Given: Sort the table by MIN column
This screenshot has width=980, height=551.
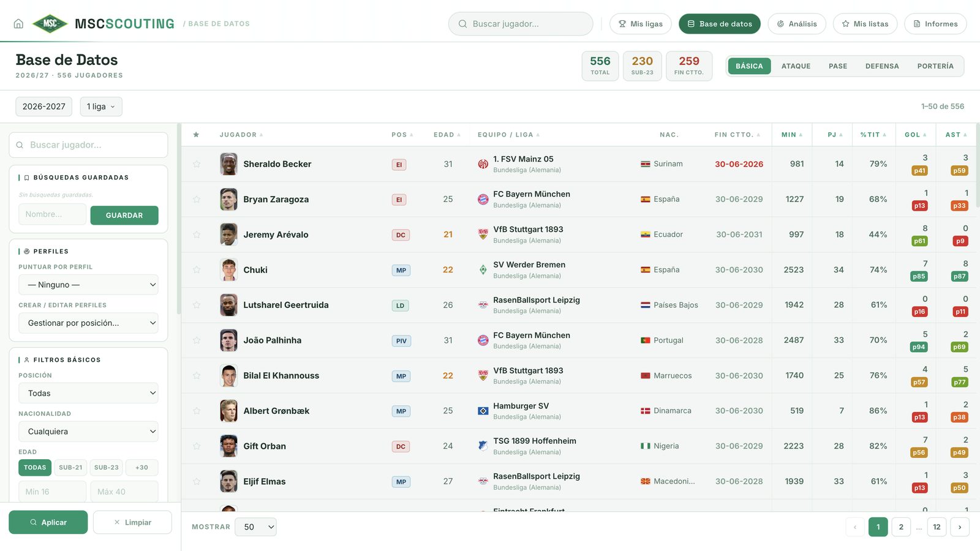Looking at the screenshot, I should point(792,135).
